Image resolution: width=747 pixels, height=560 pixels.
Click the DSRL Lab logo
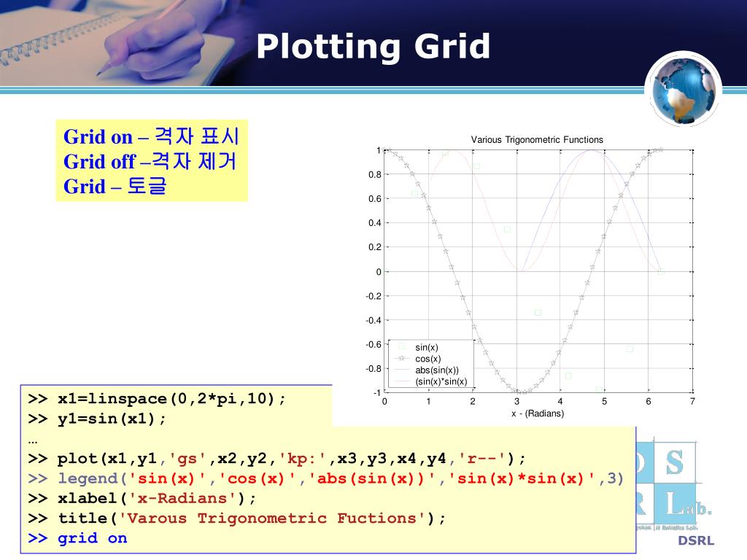[675, 483]
